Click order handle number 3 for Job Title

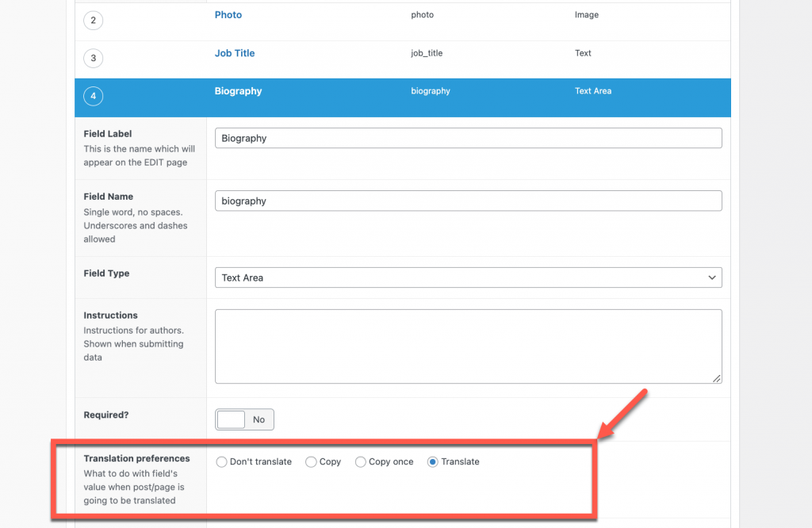coord(94,58)
